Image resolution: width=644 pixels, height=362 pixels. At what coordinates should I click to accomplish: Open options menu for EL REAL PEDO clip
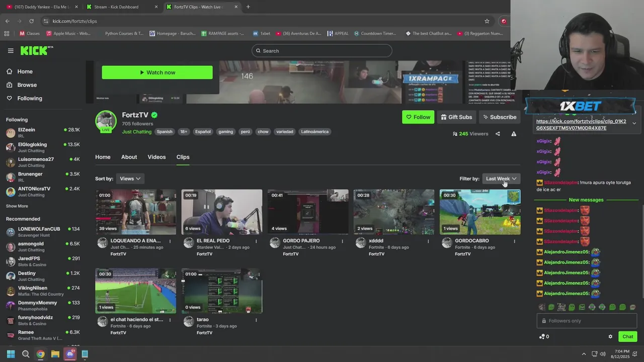pos(256,241)
